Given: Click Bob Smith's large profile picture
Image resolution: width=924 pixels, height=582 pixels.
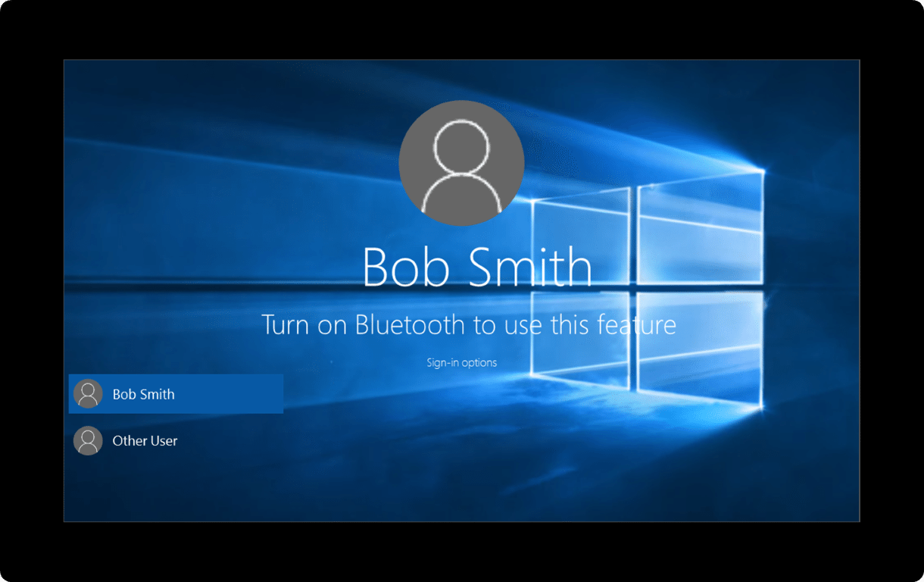Looking at the screenshot, I should tap(461, 163).
